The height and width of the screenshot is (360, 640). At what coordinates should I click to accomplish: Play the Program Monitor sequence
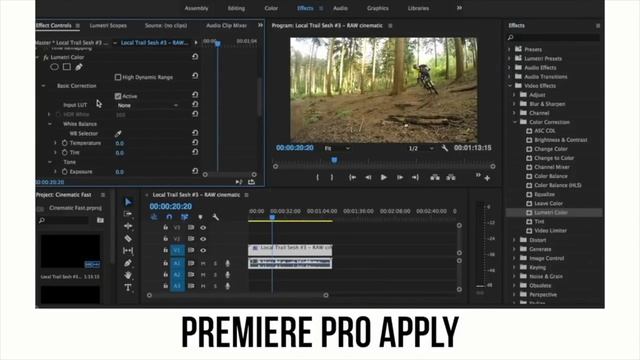(x=384, y=177)
